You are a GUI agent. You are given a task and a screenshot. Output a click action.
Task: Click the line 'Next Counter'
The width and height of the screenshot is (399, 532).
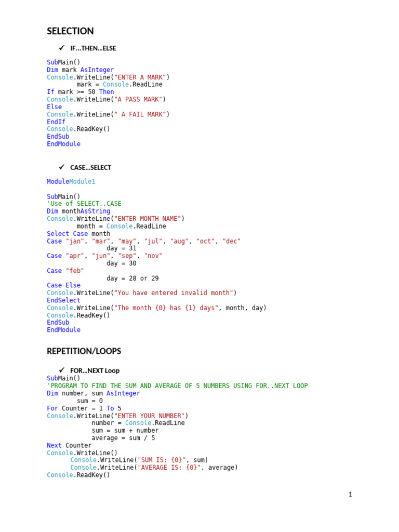69,445
